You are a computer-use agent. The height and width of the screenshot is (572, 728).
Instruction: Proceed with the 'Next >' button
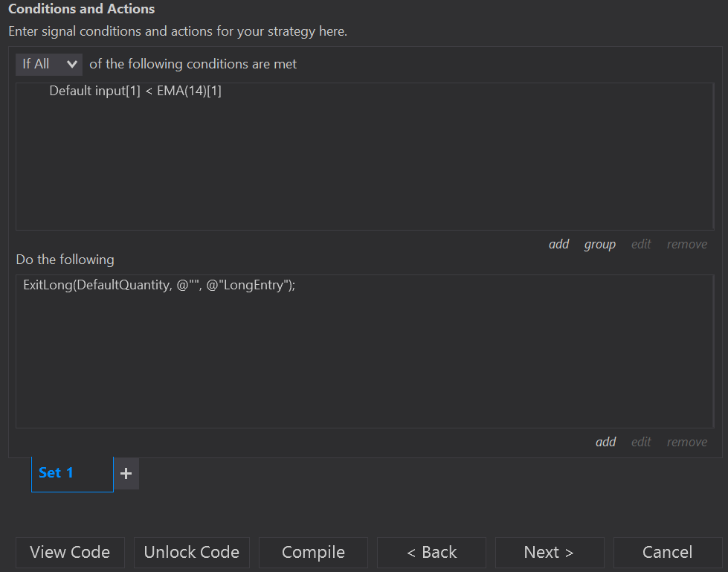tap(549, 553)
